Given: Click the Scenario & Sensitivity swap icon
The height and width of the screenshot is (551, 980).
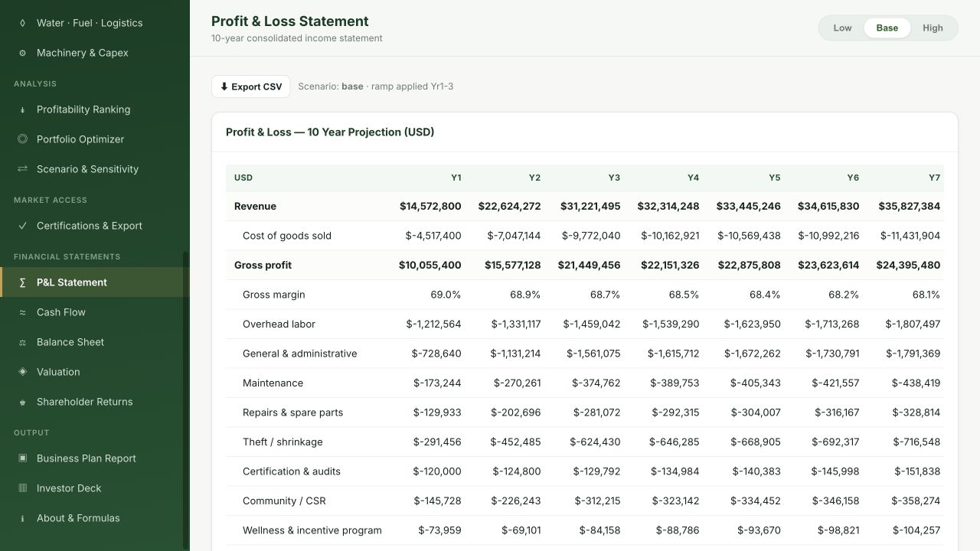Looking at the screenshot, I should pos(22,169).
